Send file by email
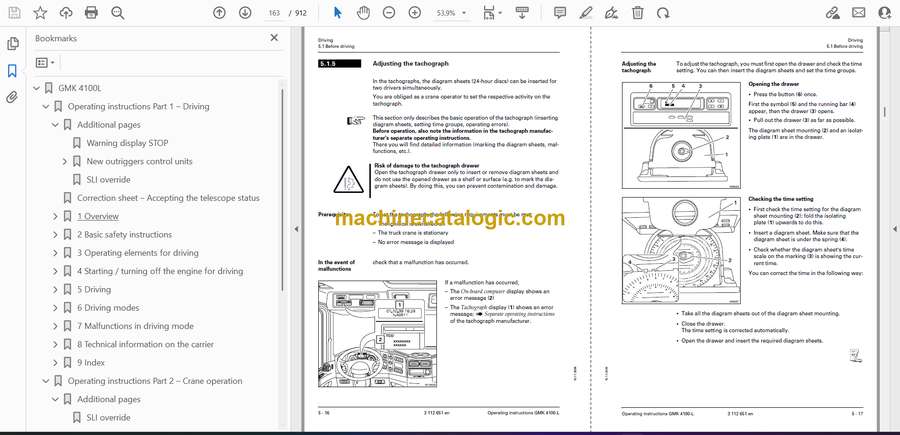This screenshot has width=900, height=435. [859, 13]
